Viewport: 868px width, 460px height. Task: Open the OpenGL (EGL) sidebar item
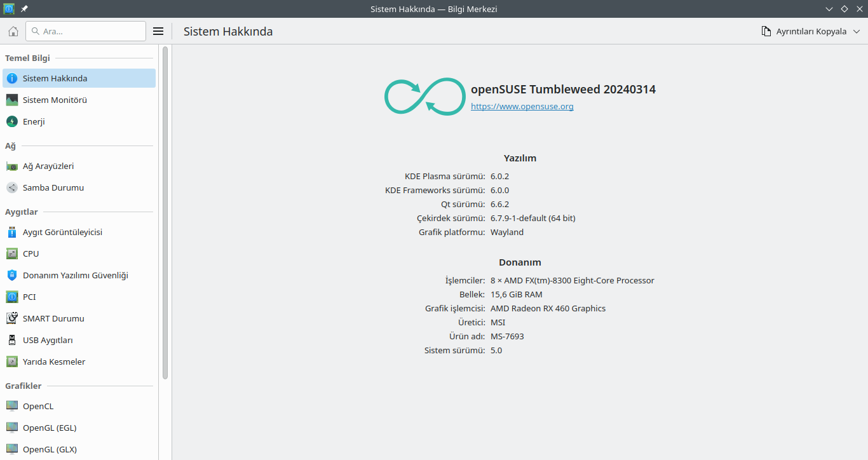point(50,428)
